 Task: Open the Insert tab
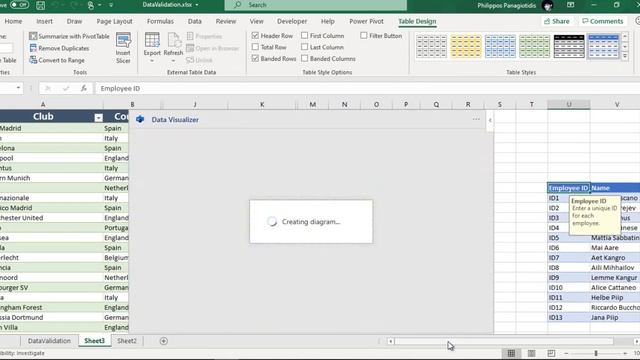pyautogui.click(x=44, y=21)
